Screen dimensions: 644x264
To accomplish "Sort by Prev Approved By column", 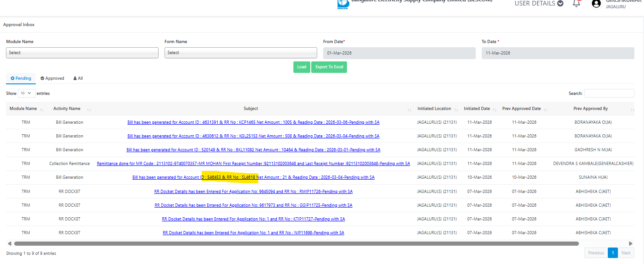I will (593, 109).
